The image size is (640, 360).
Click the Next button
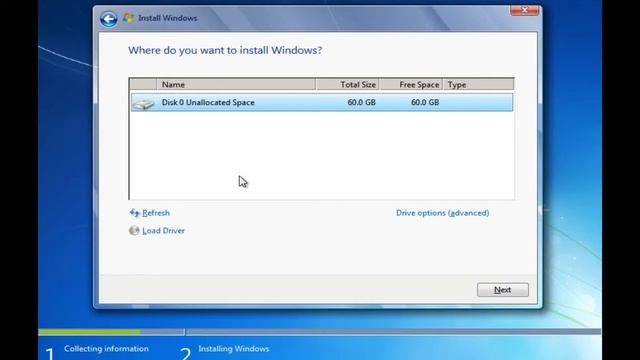tap(502, 290)
